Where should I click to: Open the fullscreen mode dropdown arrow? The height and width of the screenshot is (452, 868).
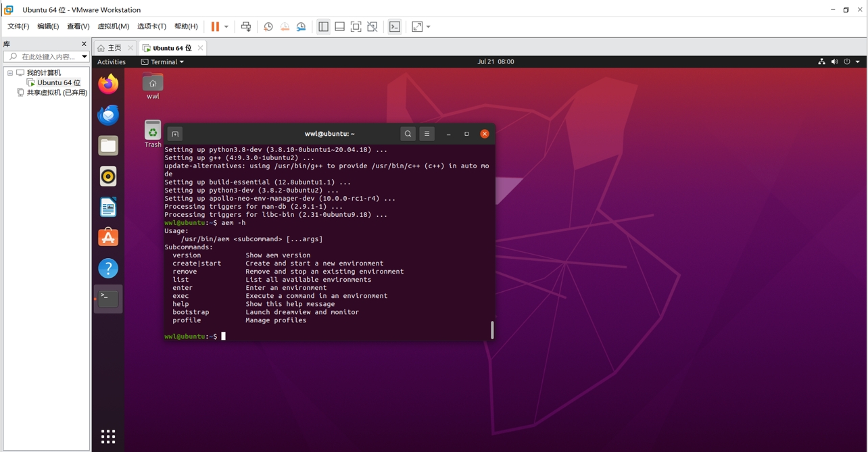pos(429,26)
